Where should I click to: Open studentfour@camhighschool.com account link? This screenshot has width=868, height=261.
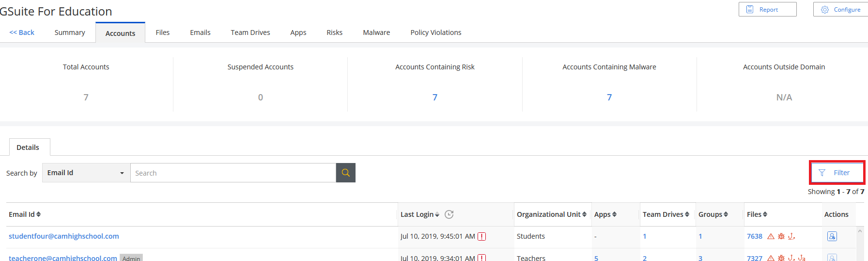pos(64,236)
